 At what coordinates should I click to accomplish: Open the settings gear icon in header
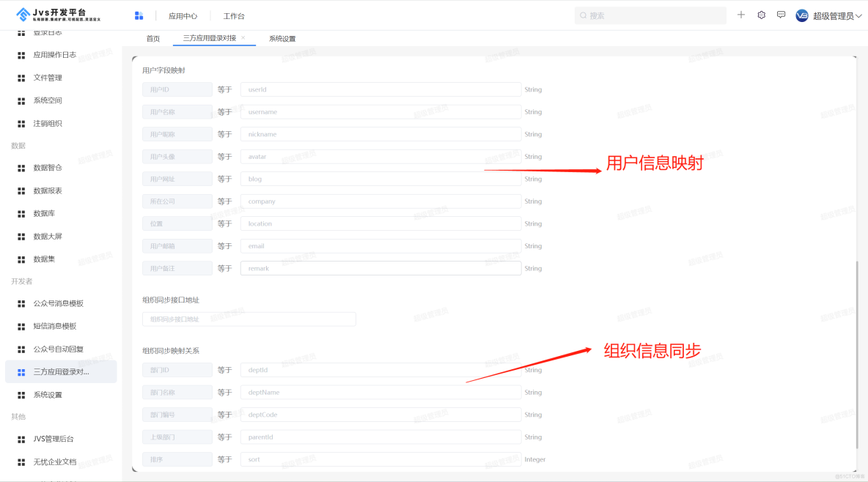(x=762, y=15)
